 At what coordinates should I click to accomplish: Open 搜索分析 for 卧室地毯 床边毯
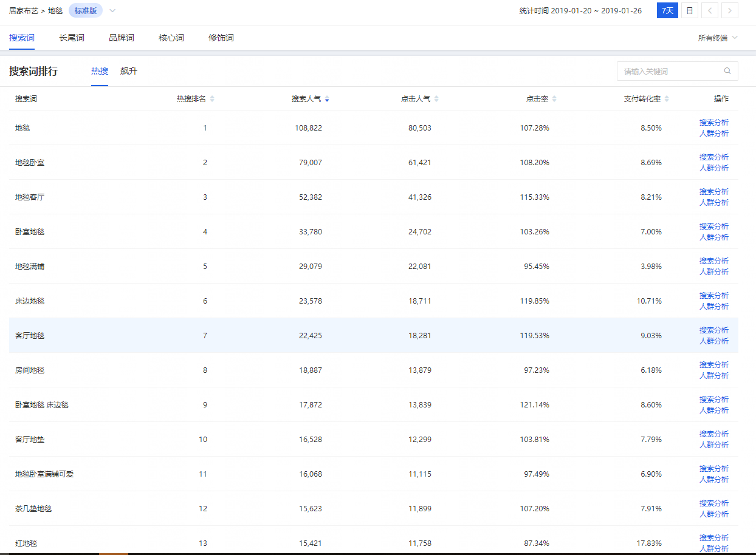[x=714, y=399]
